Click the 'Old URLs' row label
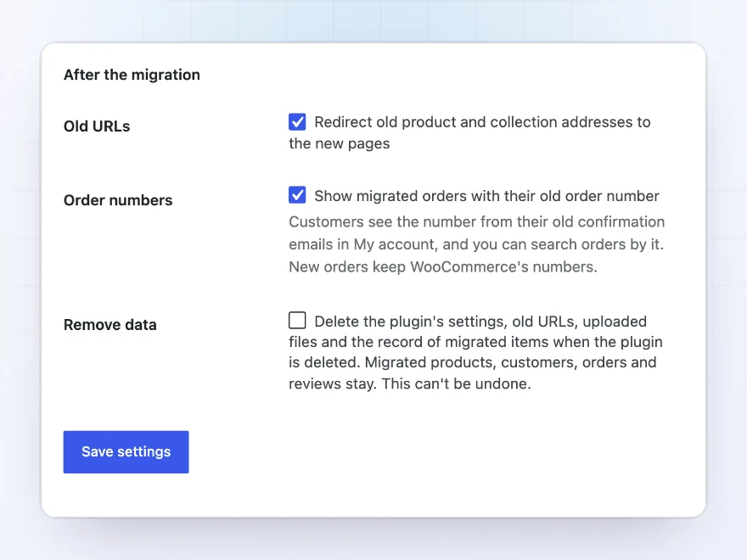 97,126
